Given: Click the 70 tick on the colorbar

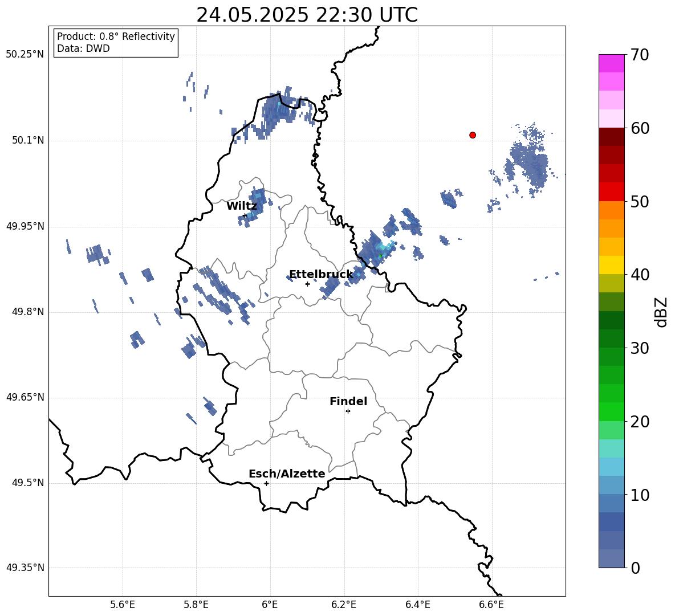Looking at the screenshot, I should tap(640, 55).
